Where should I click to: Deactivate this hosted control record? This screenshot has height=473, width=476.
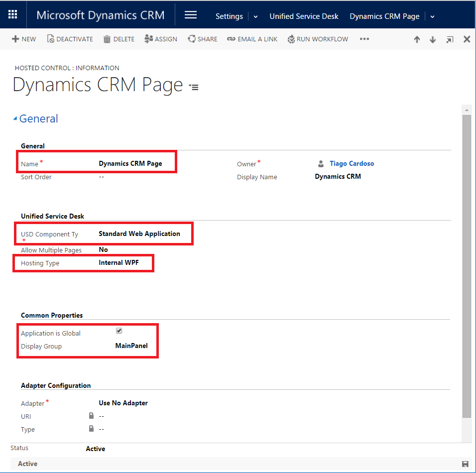pyautogui.click(x=70, y=39)
